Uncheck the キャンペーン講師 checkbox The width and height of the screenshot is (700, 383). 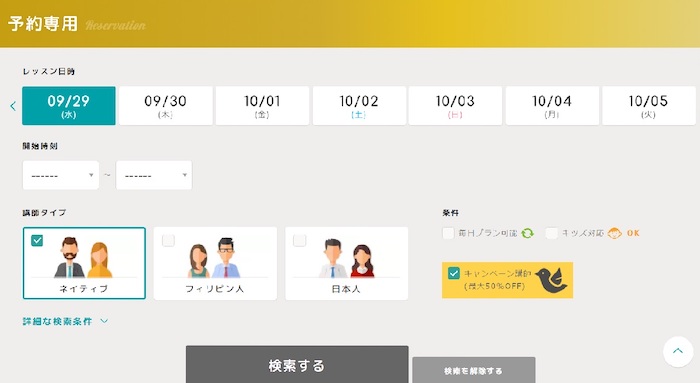pyautogui.click(x=454, y=273)
